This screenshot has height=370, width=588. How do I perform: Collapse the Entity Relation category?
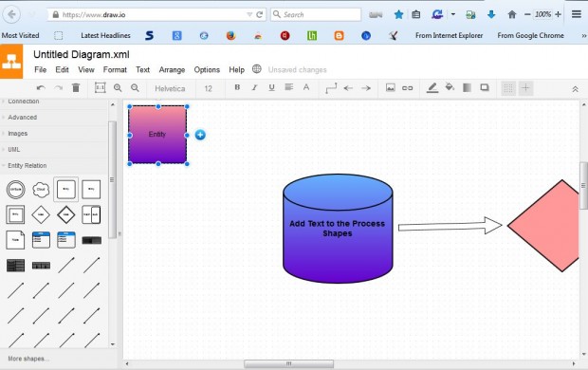tap(27, 165)
